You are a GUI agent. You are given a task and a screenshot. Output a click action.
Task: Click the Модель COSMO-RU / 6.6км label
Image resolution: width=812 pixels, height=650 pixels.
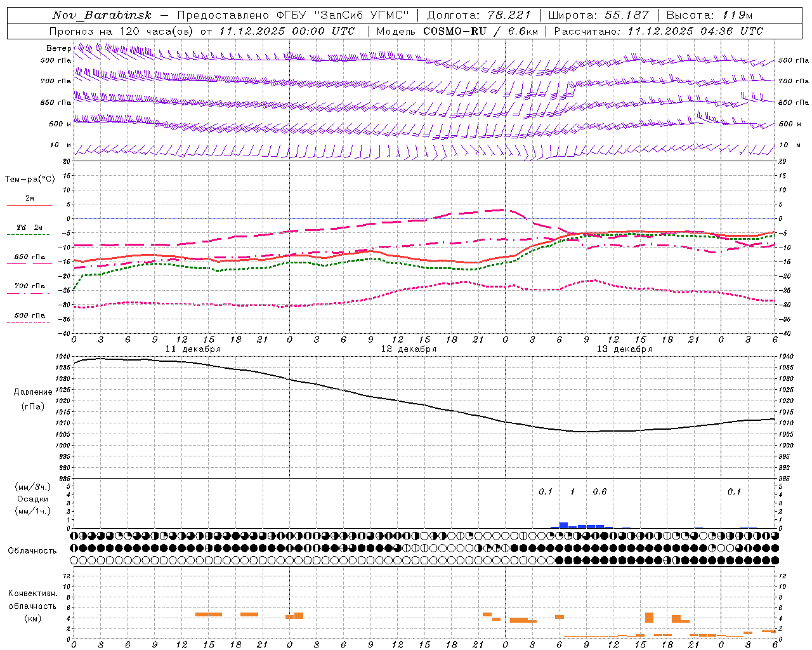(457, 31)
